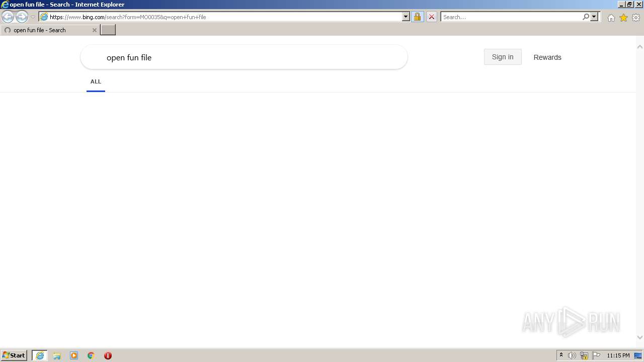Minimize the Internet Explorer window
Viewport: 644px width, 362px height.
[x=621, y=4]
